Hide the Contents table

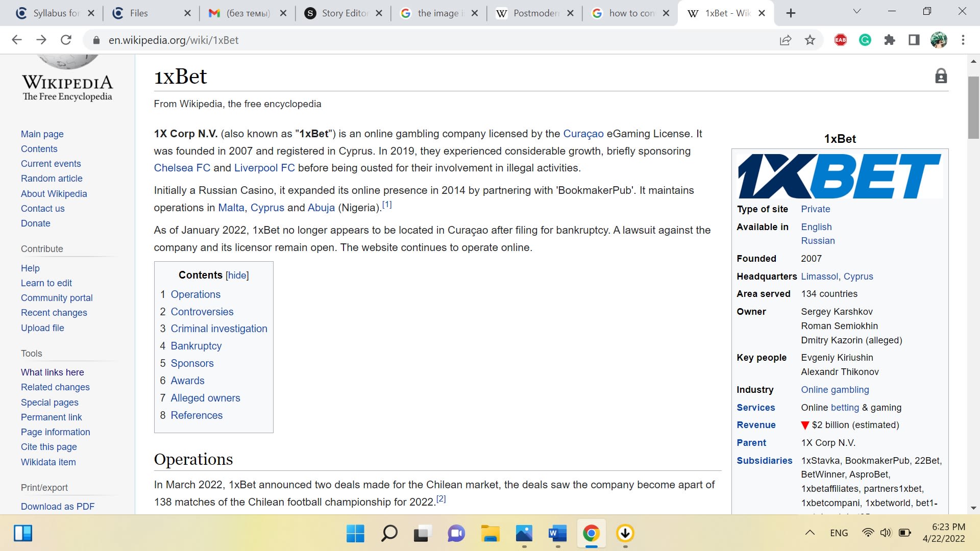tap(237, 275)
